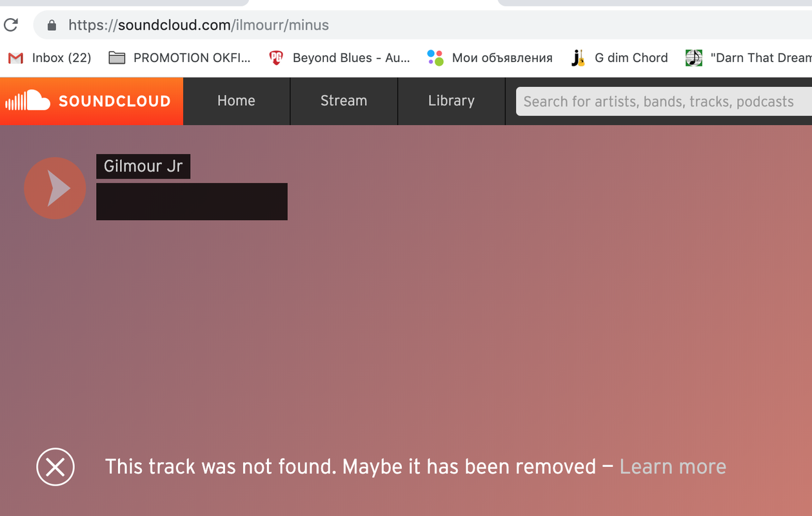Image resolution: width=812 pixels, height=516 pixels.
Task: Select the soundcloud.com/ilmourr/minus URL field
Action: tap(422, 25)
